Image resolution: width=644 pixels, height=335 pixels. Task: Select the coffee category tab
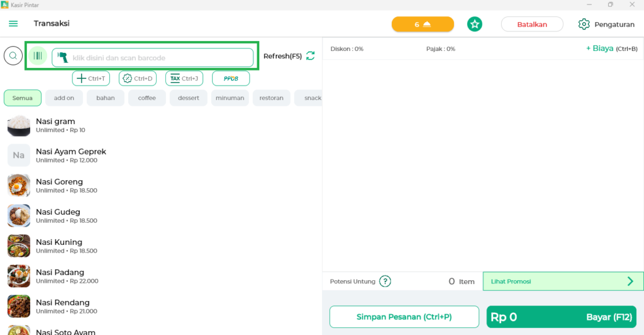coord(147,98)
